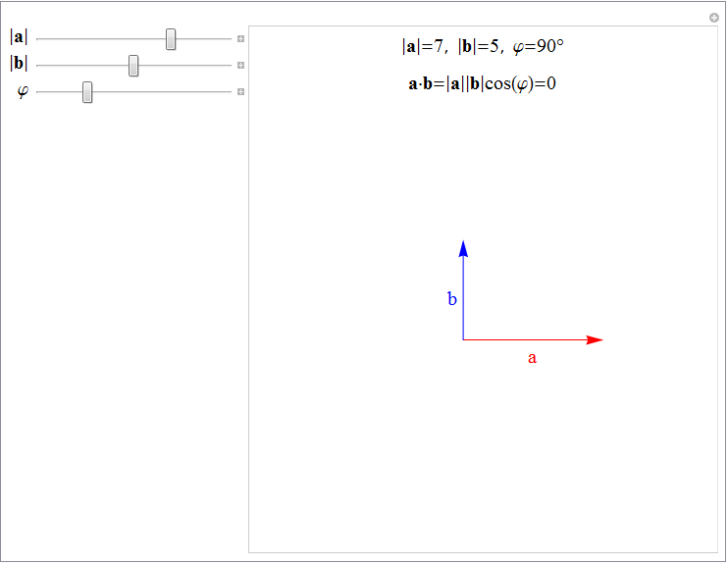Click the |a| slider thumb
The width and height of the screenshot is (728, 564).
(x=171, y=39)
